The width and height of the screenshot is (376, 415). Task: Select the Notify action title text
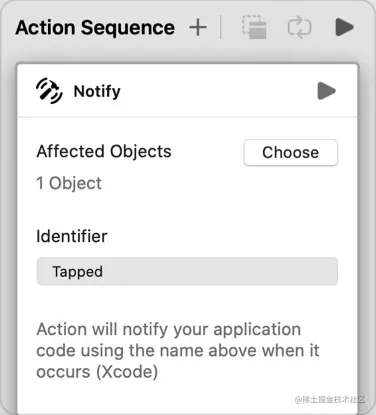tap(97, 91)
